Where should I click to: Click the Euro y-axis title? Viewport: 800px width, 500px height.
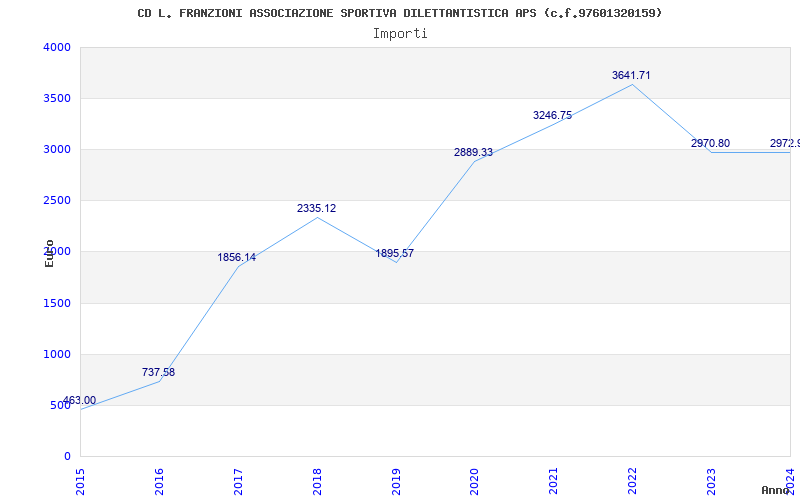[49, 253]
